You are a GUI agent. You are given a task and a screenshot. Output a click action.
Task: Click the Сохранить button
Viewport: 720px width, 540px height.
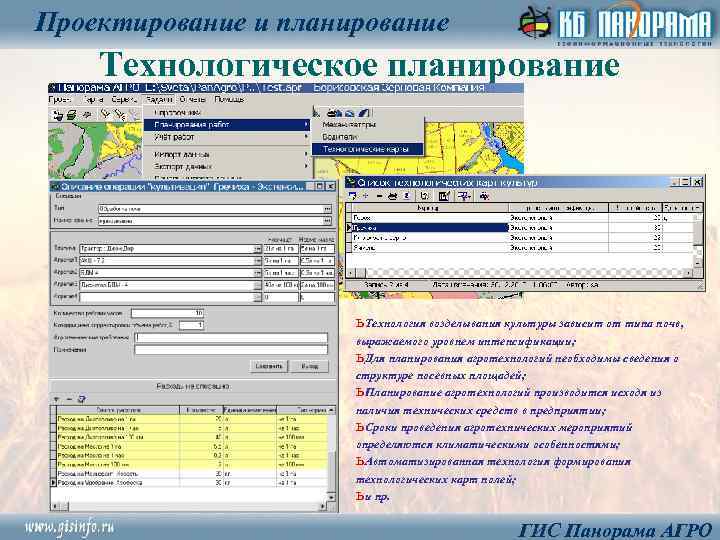[x=269, y=366]
